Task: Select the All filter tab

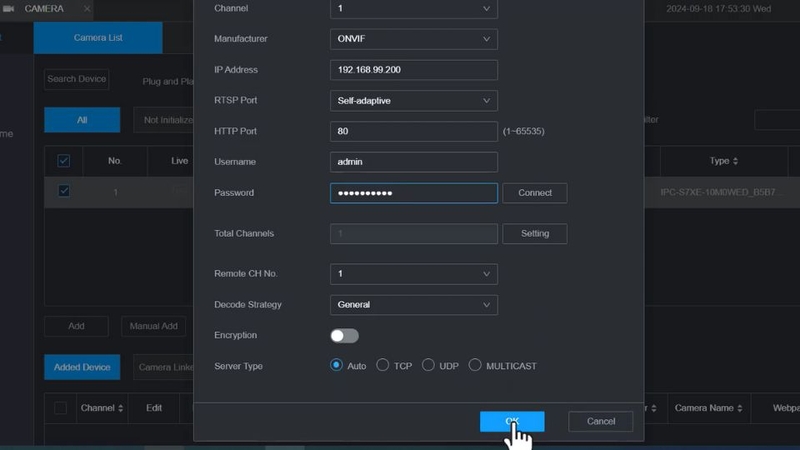Action: [x=82, y=120]
